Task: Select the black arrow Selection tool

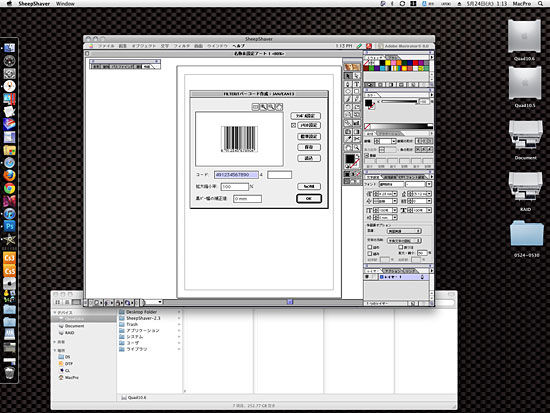Action: click(x=348, y=76)
